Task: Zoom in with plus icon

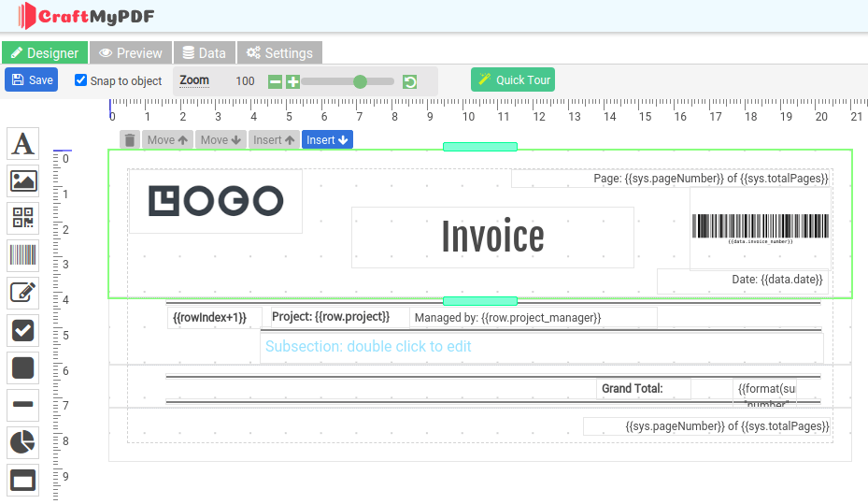Action: (292, 82)
